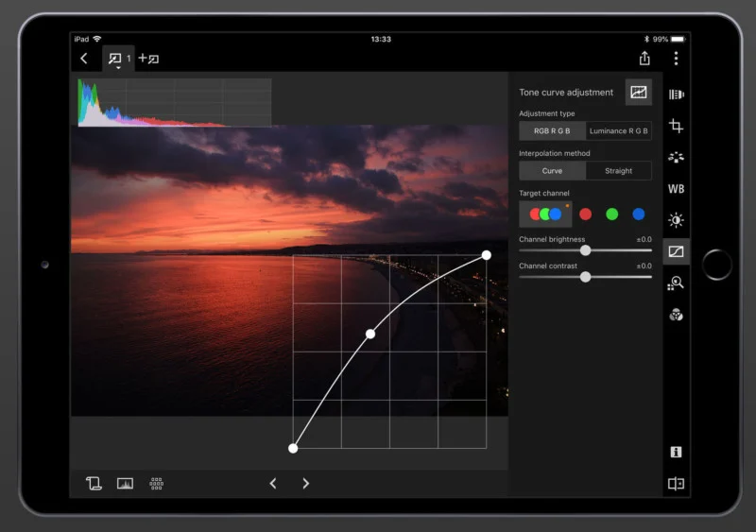Image resolution: width=756 pixels, height=532 pixels.
Task: Toggle the histogram display at bottom
Action: 125,483
